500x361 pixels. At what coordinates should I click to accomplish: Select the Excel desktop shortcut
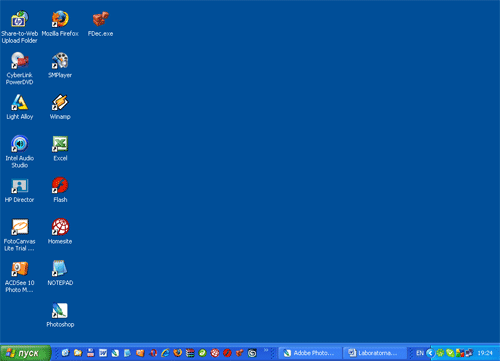click(60, 148)
